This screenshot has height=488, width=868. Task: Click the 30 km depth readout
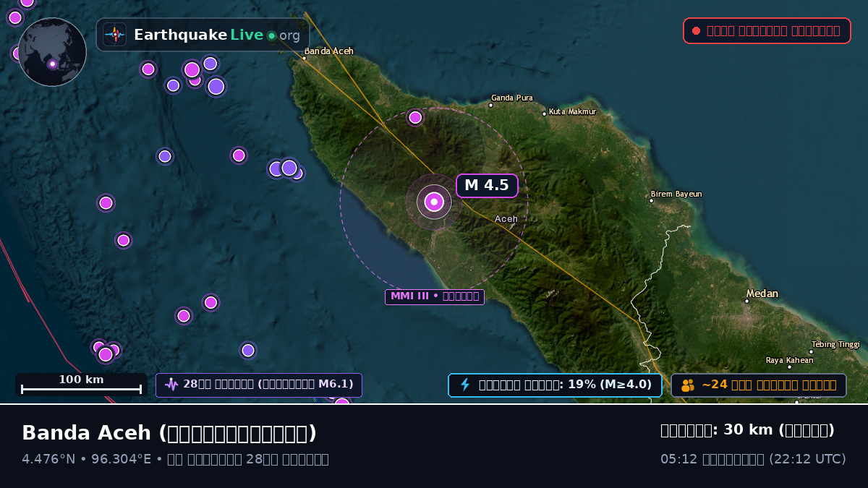[747, 430]
